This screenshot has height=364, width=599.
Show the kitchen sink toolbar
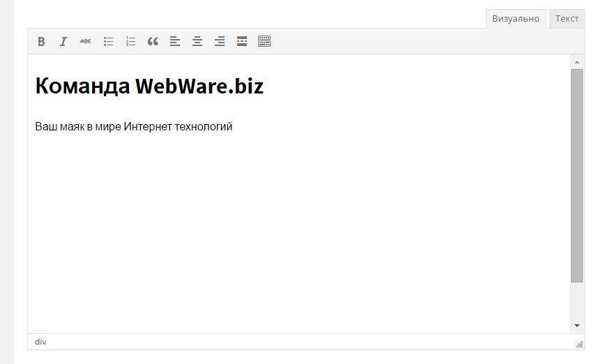click(264, 41)
